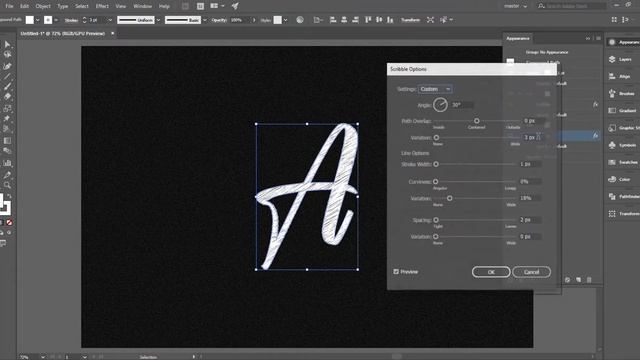Open the Transform panel icon in dock
This screenshot has width=640, height=360.
coord(612,213)
